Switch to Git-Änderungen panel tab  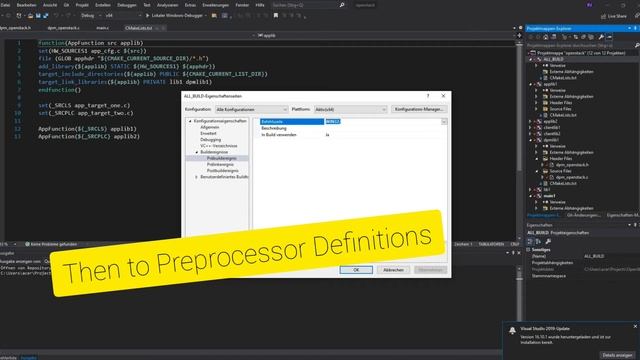[x=584, y=215]
